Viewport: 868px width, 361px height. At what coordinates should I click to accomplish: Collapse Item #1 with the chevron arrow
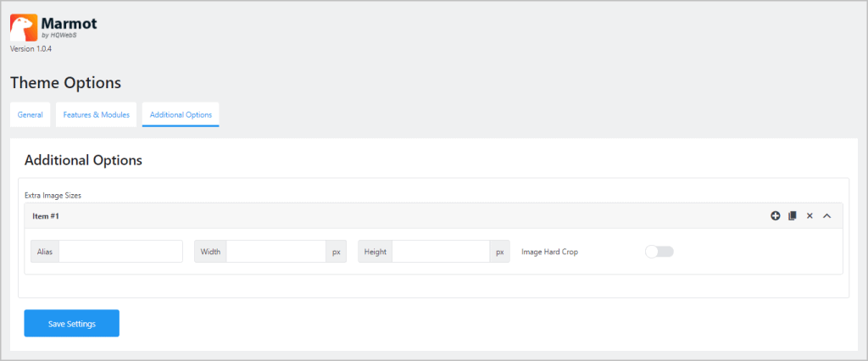(x=827, y=216)
